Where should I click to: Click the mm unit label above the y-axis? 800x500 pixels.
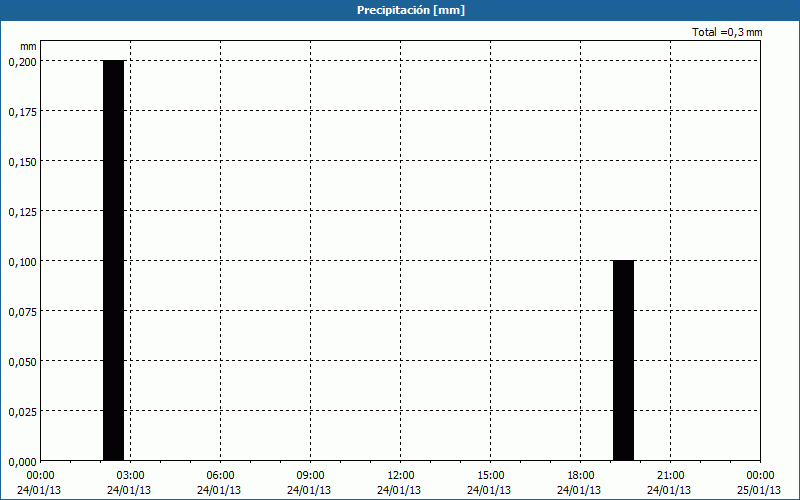28,46
